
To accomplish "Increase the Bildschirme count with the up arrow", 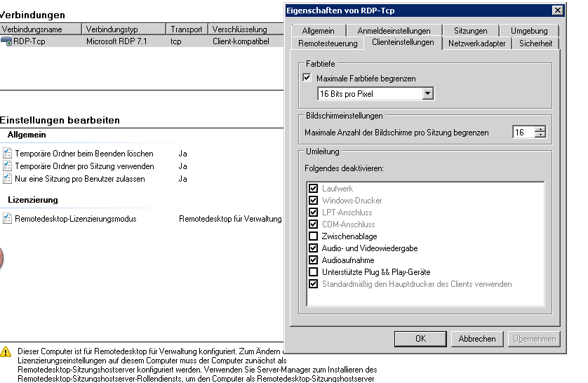I will tap(540, 129).
